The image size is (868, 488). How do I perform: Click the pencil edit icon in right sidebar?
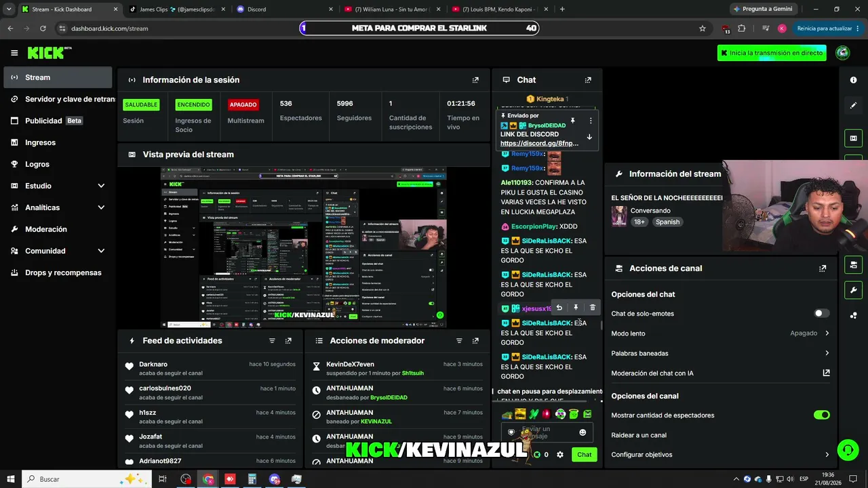(853, 106)
